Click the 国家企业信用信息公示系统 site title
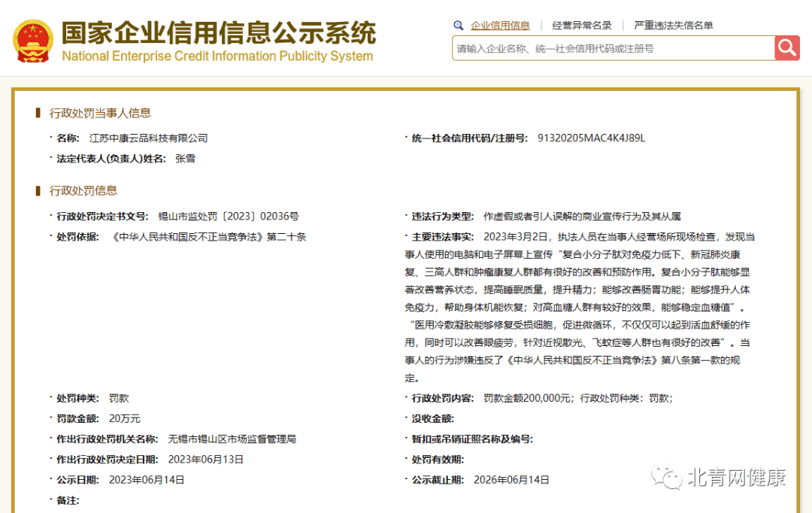The image size is (812, 513). pos(218,32)
